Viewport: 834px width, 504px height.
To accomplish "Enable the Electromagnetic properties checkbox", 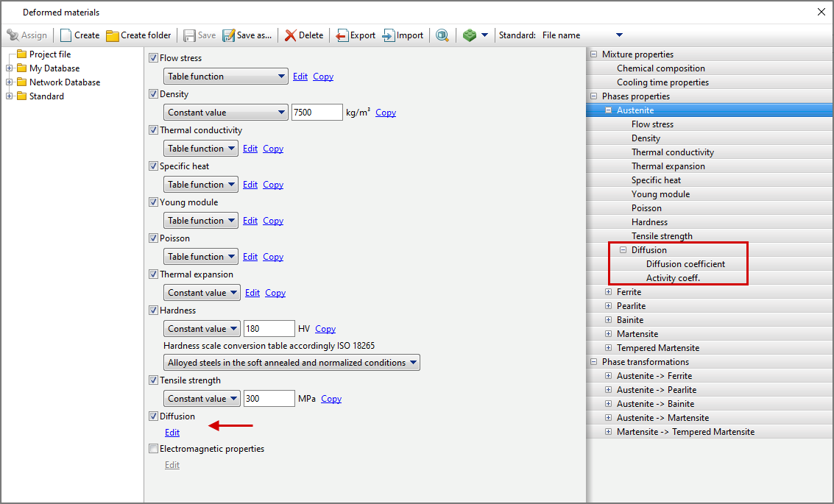I will click(154, 449).
